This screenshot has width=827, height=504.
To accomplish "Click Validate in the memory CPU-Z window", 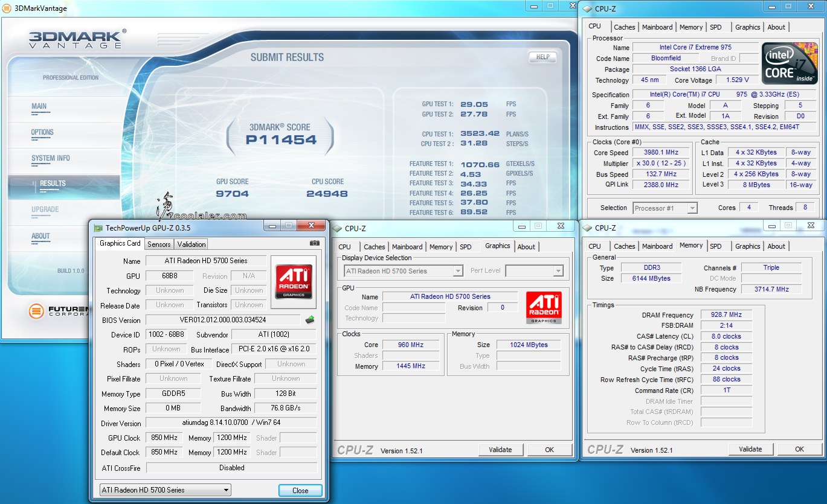I will click(750, 449).
